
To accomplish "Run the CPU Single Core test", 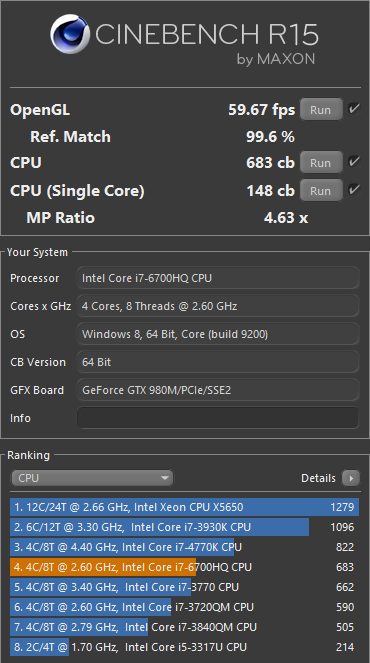I will (x=321, y=191).
